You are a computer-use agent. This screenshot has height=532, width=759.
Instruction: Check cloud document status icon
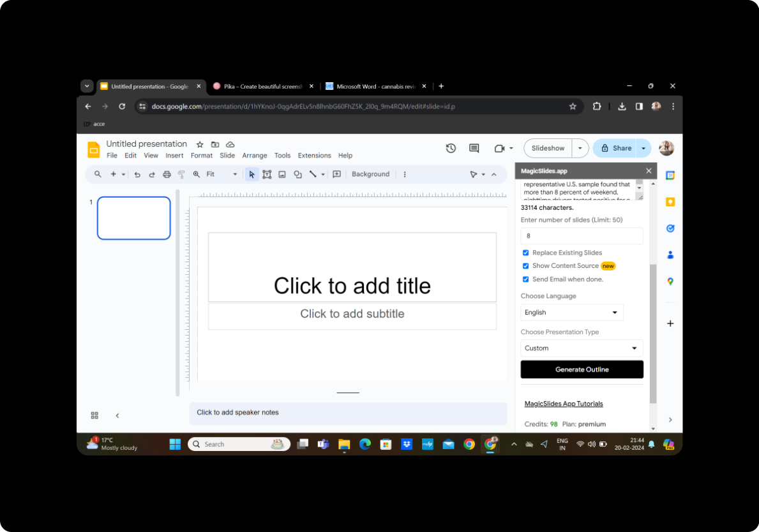(230, 144)
